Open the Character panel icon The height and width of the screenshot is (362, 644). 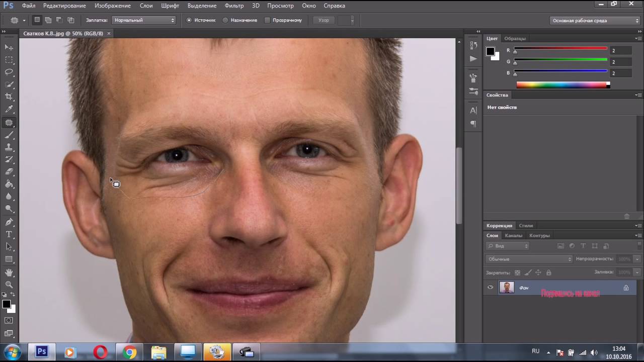coord(473,111)
